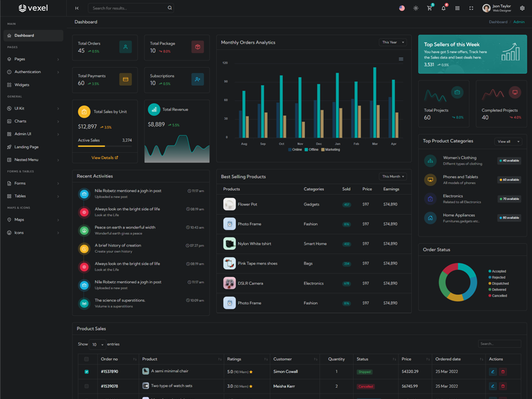
Task: Expand the View all categories dropdown
Action: coord(508,142)
